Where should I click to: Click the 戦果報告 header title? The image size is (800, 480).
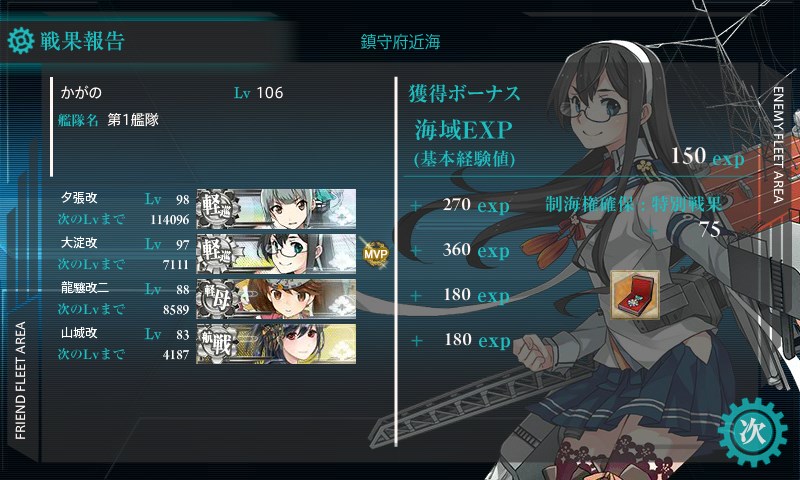tap(83, 41)
